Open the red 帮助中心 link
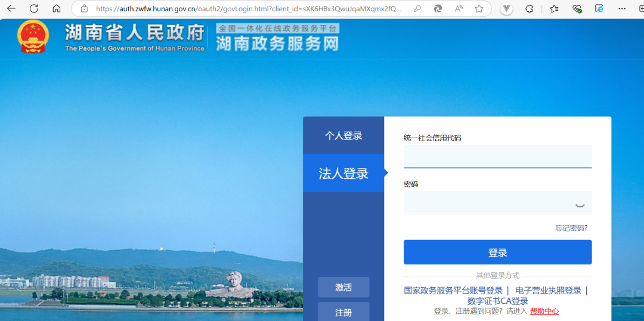This screenshot has width=644, height=321. [x=544, y=311]
